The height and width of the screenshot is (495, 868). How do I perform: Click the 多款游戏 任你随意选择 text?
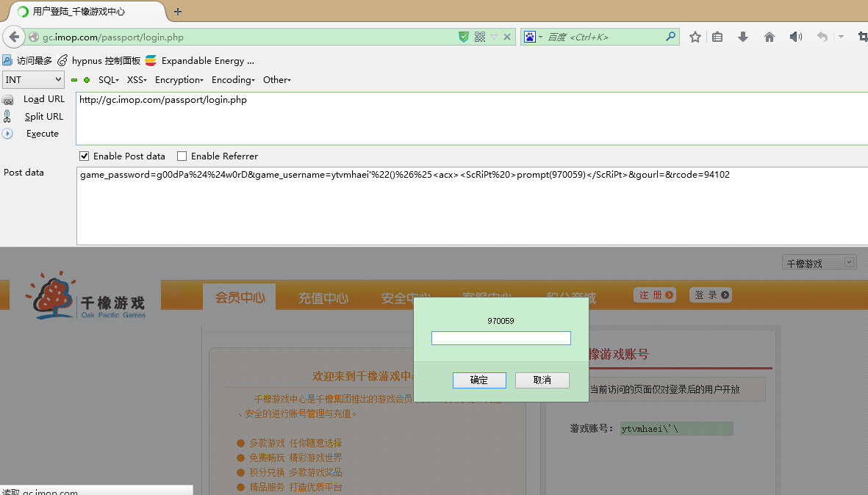click(295, 443)
